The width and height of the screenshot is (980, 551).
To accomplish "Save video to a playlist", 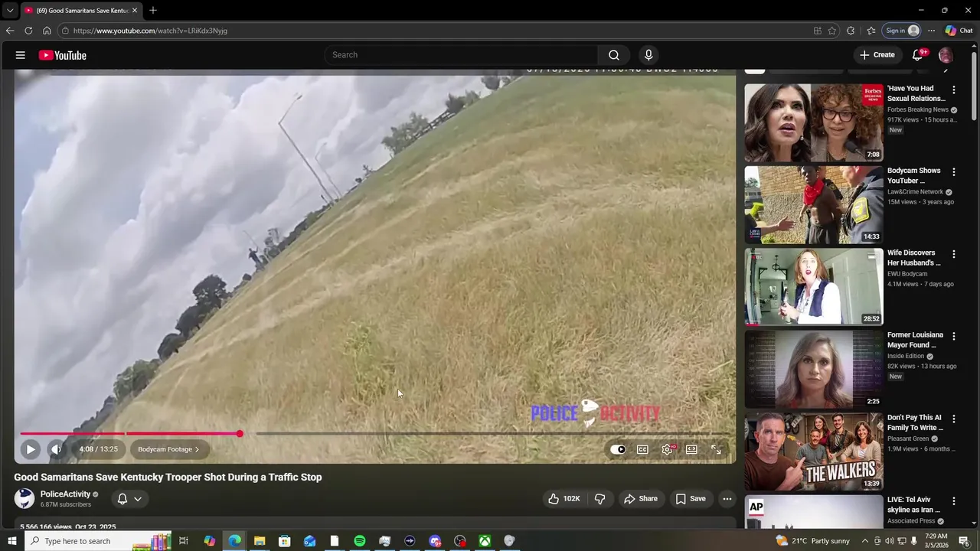I will pos(690,499).
